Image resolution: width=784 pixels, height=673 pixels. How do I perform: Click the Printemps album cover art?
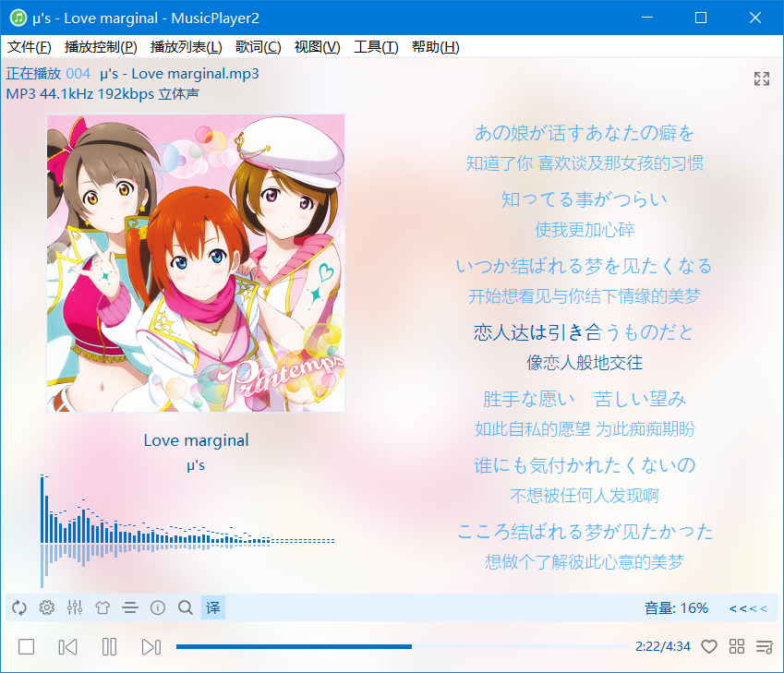click(x=196, y=263)
